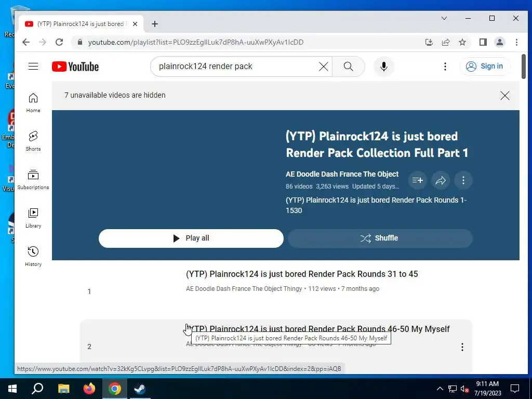Viewport: 532px width, 399px height.
Task: Click the search text field
Action: point(237,66)
